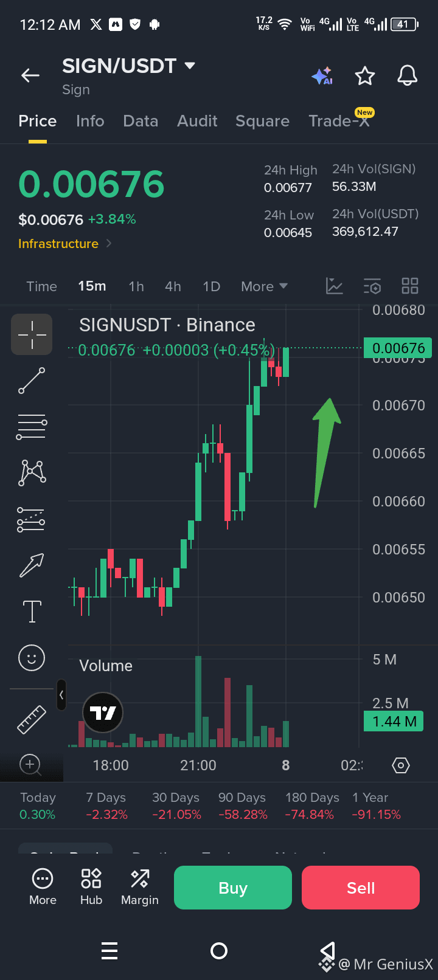Select the crosshair cursor tool

coord(32,334)
